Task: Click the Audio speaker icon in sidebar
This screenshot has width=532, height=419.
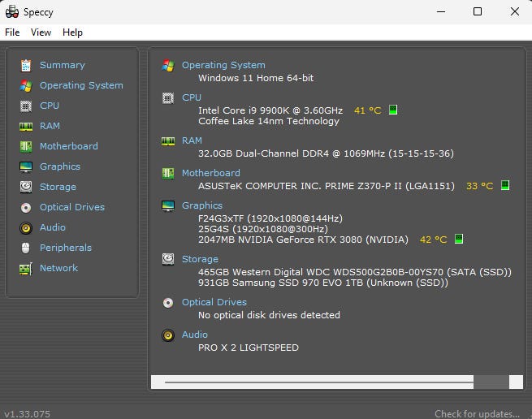Action: point(26,228)
